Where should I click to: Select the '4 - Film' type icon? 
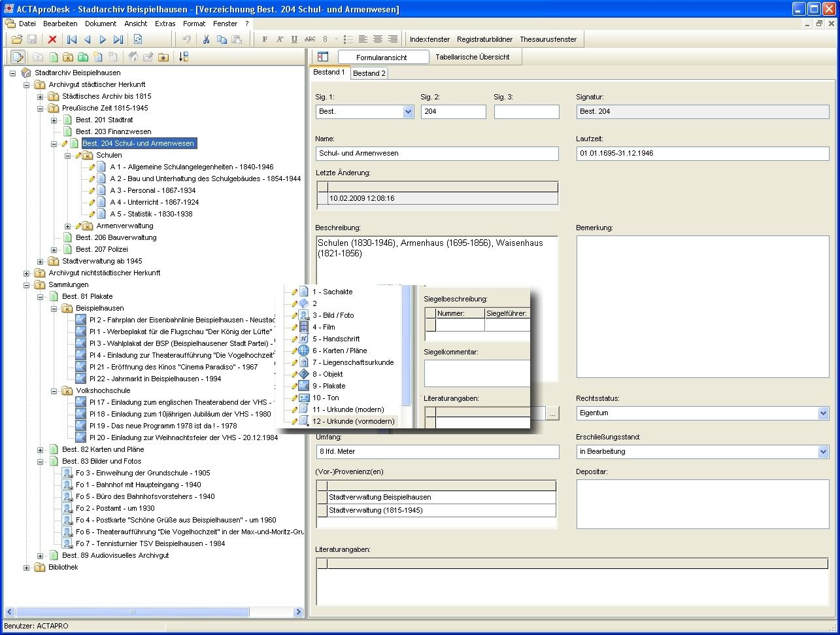pyautogui.click(x=304, y=327)
